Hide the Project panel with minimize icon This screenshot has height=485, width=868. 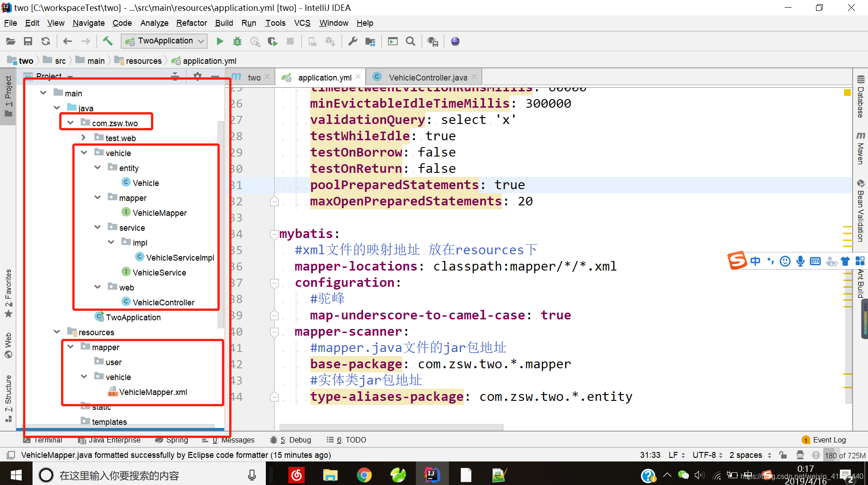215,76
